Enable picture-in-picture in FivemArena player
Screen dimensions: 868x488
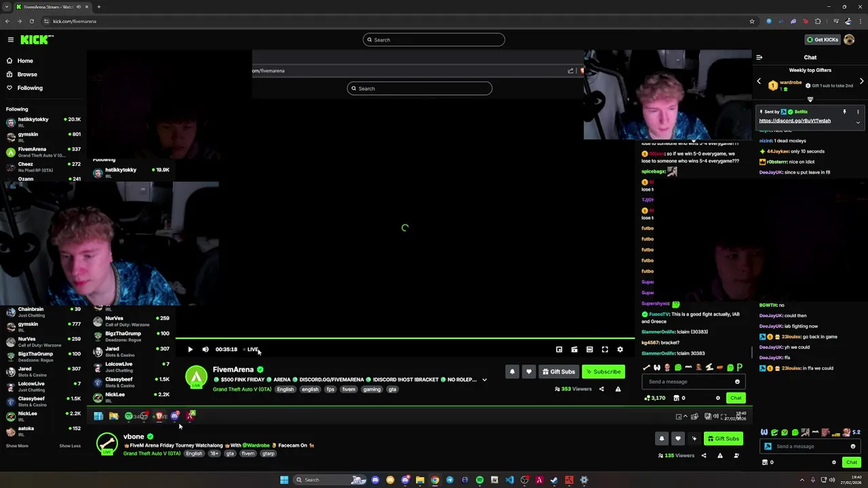559,350
